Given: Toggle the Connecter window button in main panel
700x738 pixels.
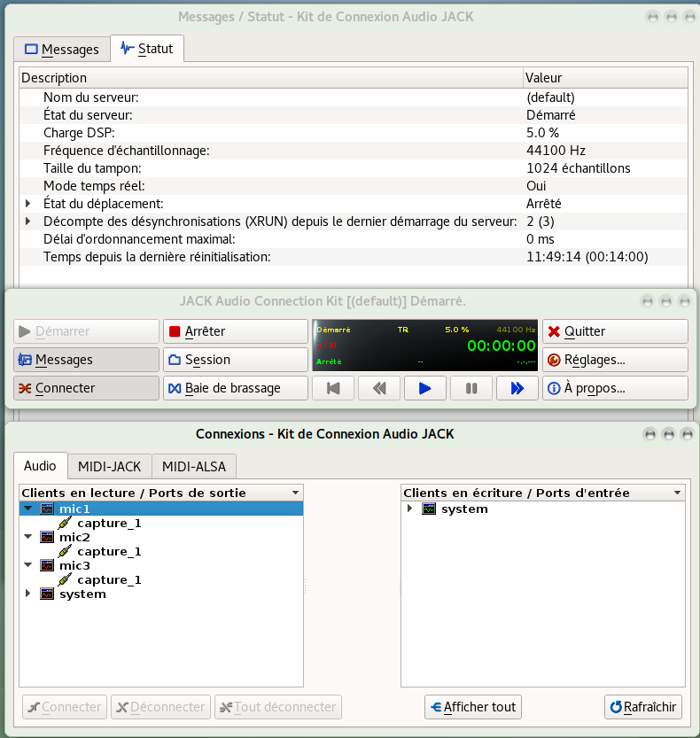Looking at the screenshot, I should point(86,388).
